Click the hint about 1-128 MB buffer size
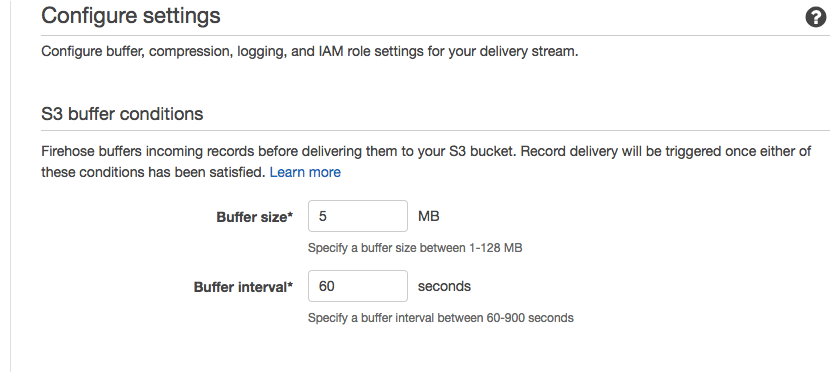The width and height of the screenshot is (838, 372). pyautogui.click(x=415, y=248)
